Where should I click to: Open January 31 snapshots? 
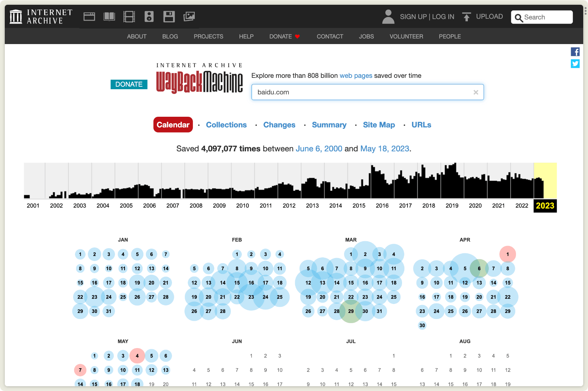(x=109, y=311)
